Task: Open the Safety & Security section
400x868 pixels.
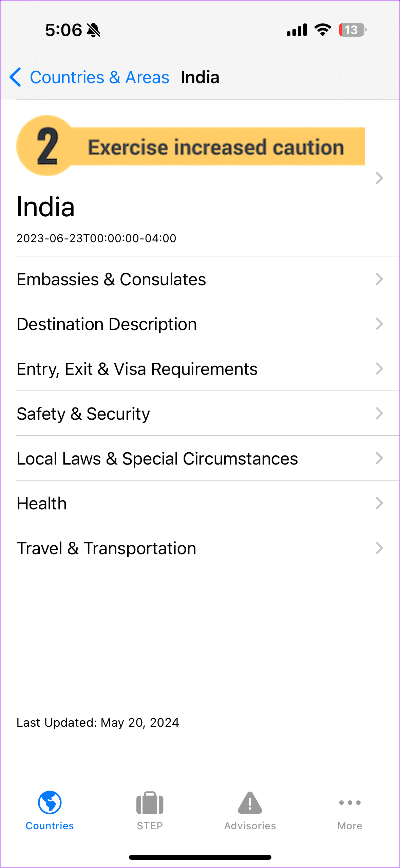Action: tap(83, 414)
